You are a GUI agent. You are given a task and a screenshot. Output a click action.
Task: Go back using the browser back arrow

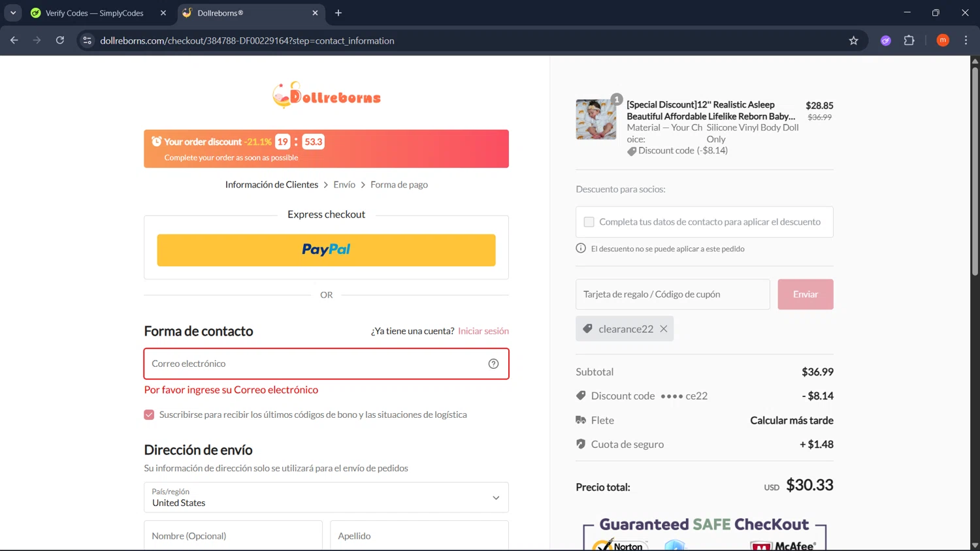14,40
